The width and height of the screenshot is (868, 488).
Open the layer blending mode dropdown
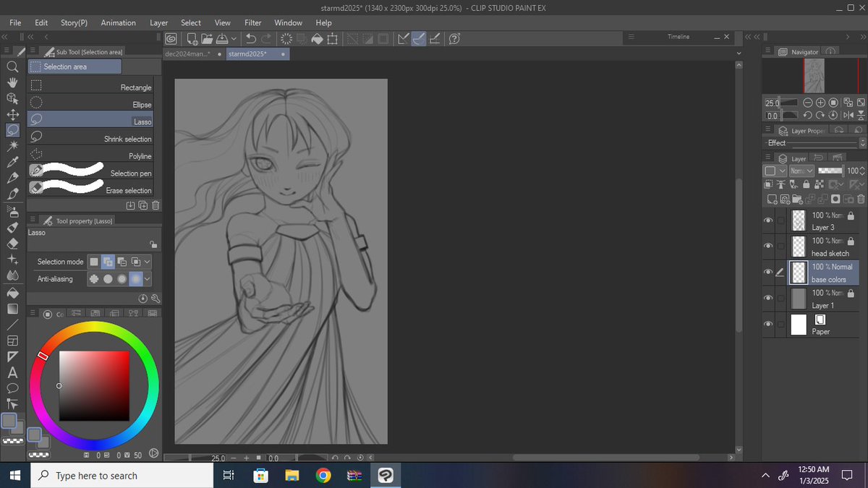click(x=801, y=171)
